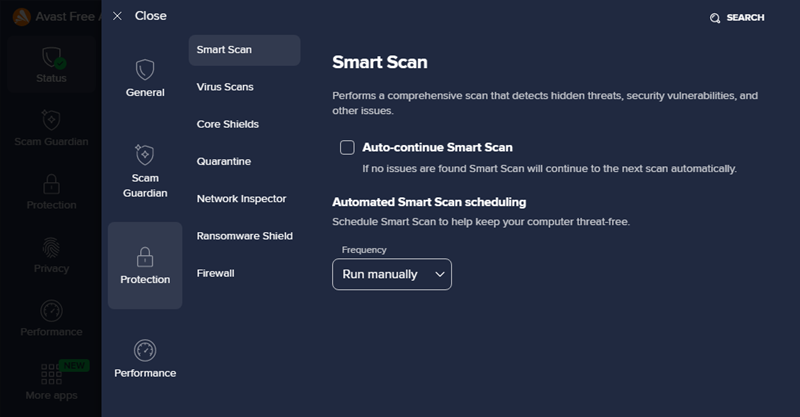Click the Protection padlock icon in settings
The height and width of the screenshot is (417, 800).
coord(145,257)
